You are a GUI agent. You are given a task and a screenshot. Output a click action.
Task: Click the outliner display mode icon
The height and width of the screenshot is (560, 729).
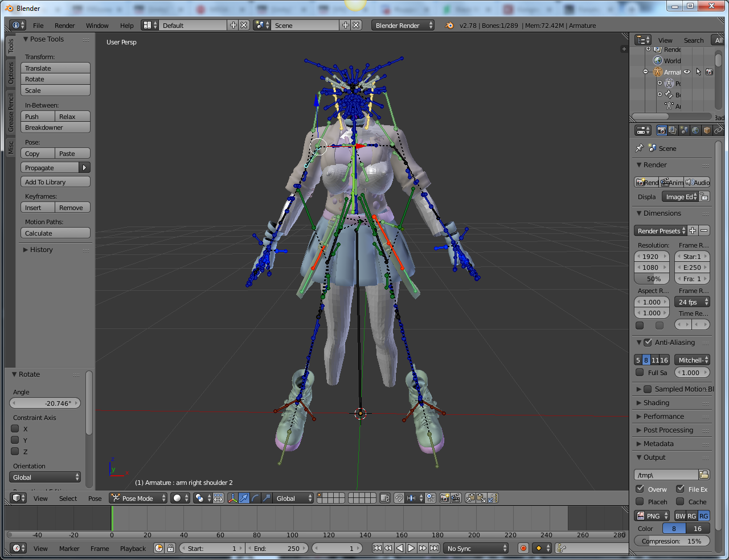coord(643,40)
